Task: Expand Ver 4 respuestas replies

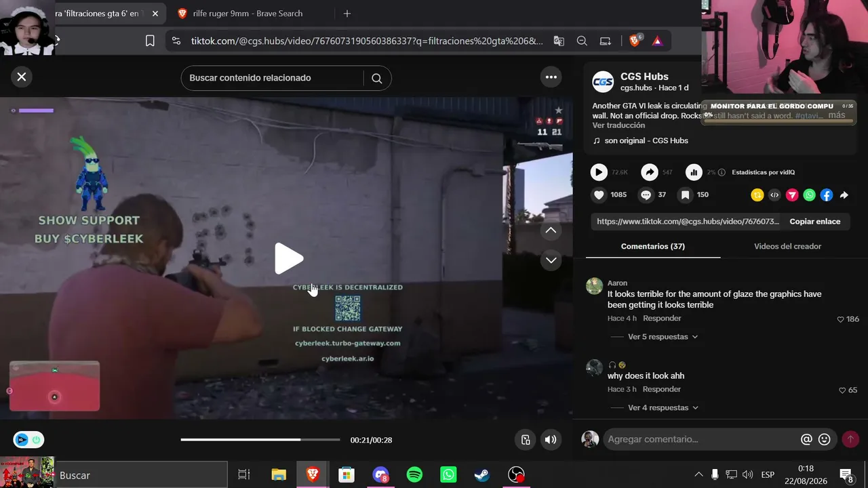Action: pos(663,408)
